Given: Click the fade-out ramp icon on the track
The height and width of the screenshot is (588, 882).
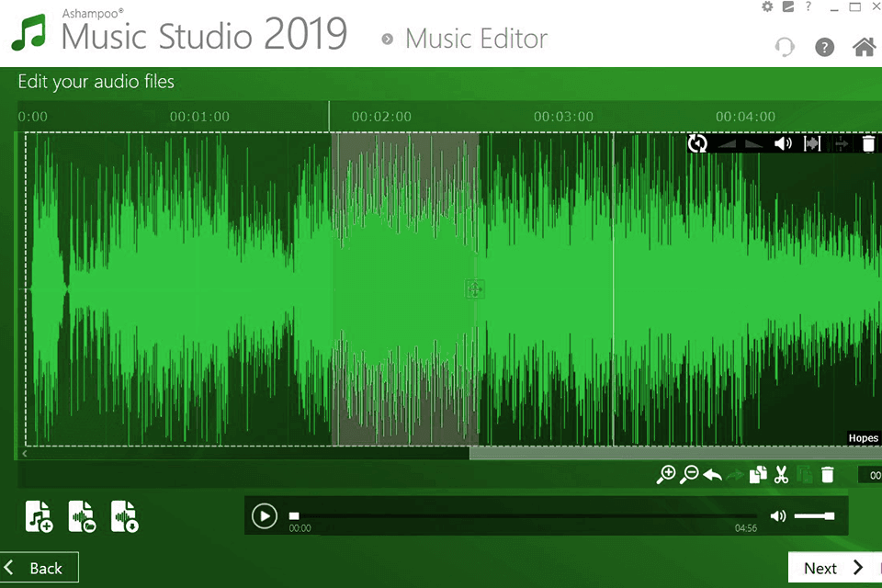Looking at the screenshot, I should [x=753, y=144].
